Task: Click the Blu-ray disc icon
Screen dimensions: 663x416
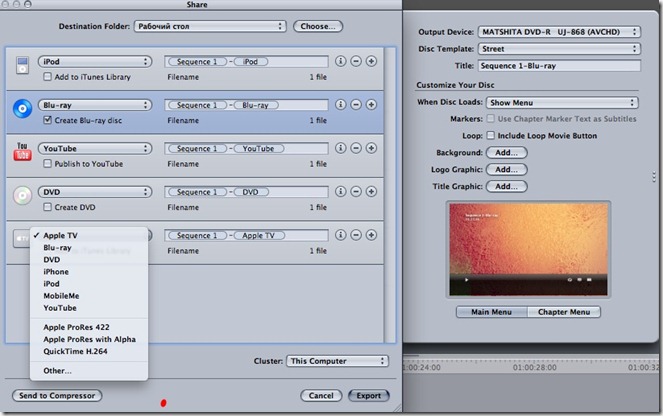Action: (22, 109)
